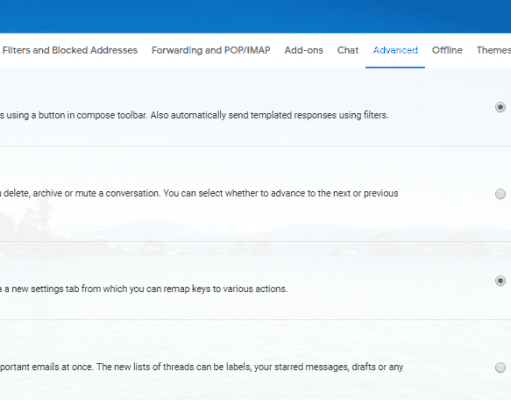The width and height of the screenshot is (511, 400).
Task: Click divider line under remap keys section
Action: tap(255, 319)
